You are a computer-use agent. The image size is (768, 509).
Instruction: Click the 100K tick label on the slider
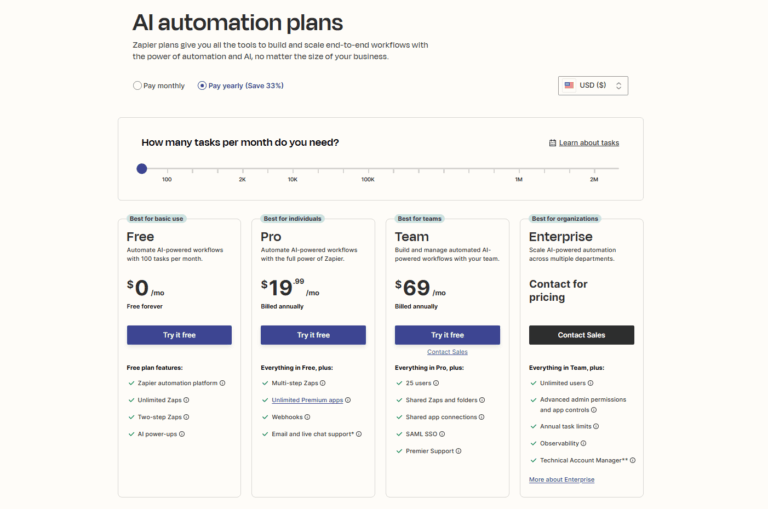[x=368, y=180]
